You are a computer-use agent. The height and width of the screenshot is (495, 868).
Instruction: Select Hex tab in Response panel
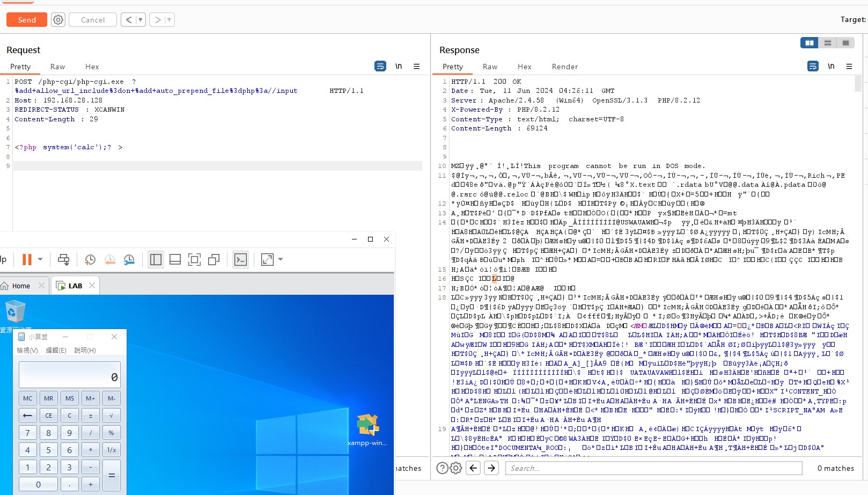pos(524,67)
